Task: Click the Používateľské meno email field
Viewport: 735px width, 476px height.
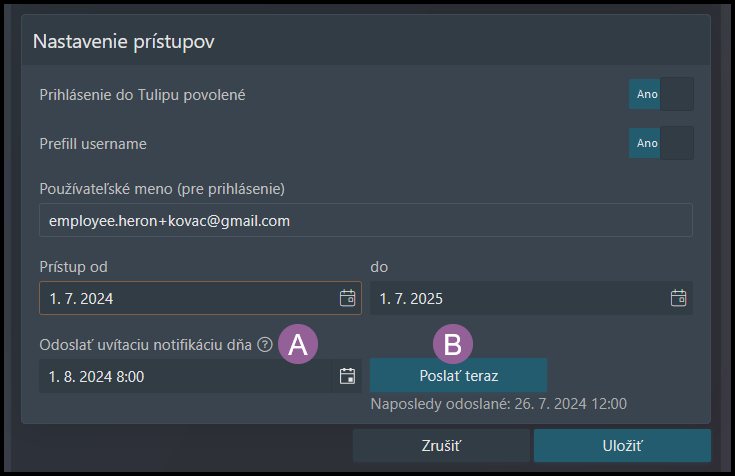Action: click(x=366, y=220)
